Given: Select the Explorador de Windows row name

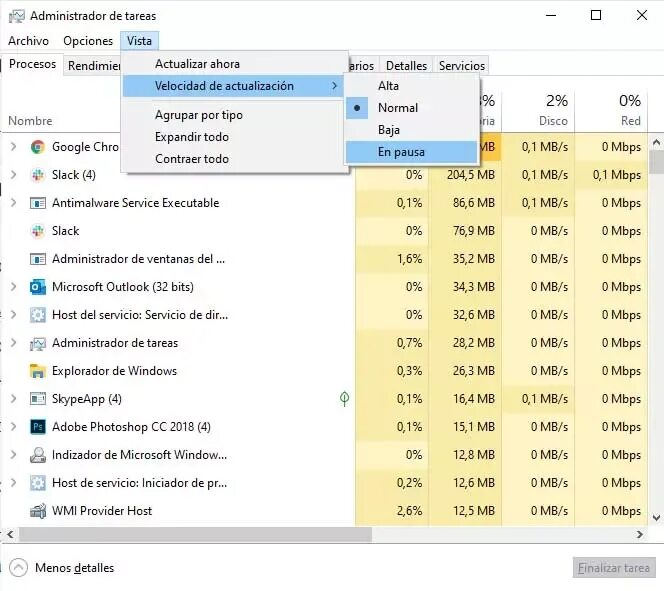Looking at the screenshot, I should pyautogui.click(x=114, y=371).
